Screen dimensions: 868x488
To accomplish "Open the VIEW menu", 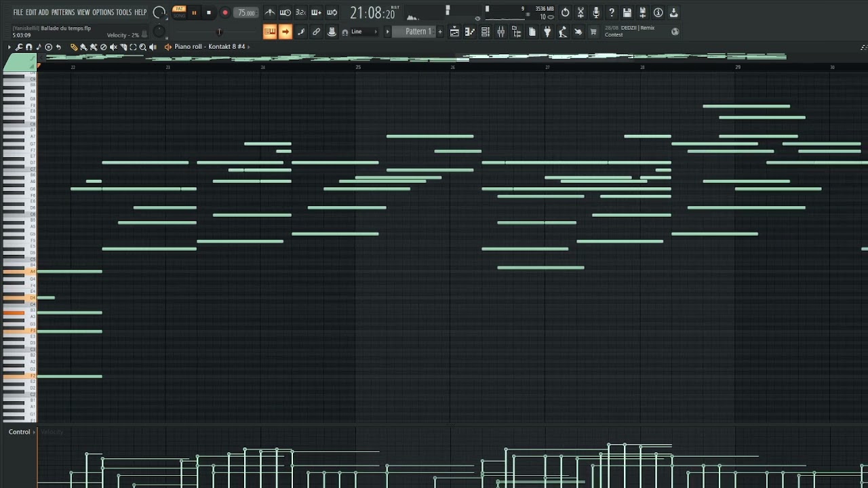I will [x=83, y=12].
